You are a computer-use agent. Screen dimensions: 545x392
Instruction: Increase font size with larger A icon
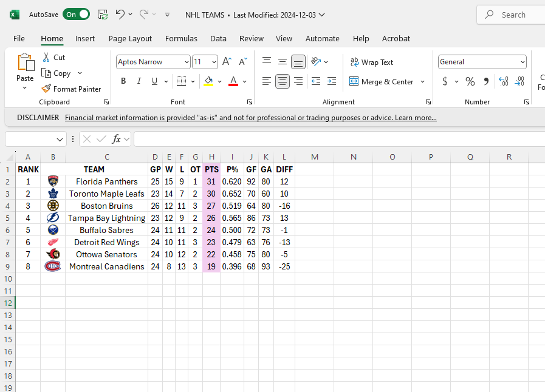227,62
